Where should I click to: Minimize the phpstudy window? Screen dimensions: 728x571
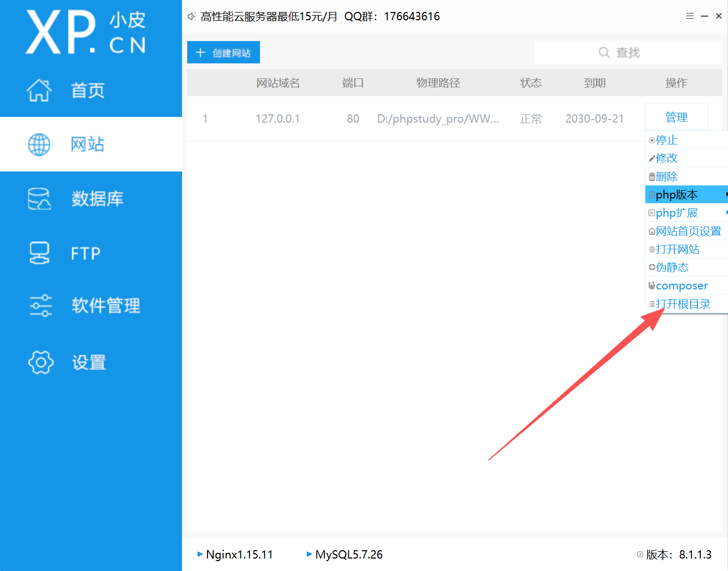click(x=705, y=16)
